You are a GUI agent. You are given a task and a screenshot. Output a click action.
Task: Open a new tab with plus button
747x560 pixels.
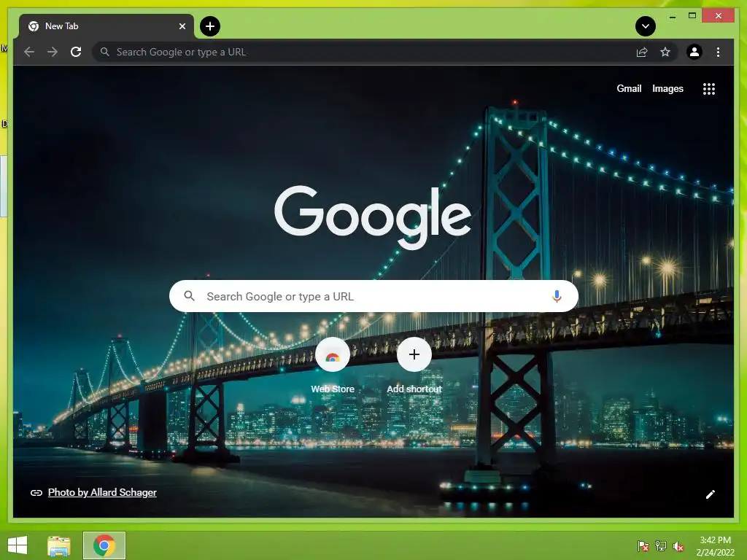210,26
